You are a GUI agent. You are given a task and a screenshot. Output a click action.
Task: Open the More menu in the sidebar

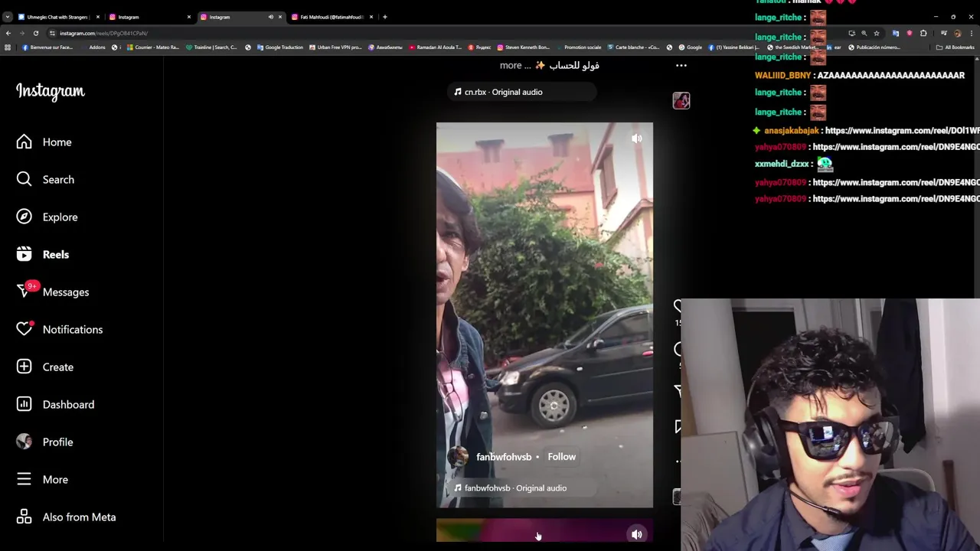coord(42,479)
